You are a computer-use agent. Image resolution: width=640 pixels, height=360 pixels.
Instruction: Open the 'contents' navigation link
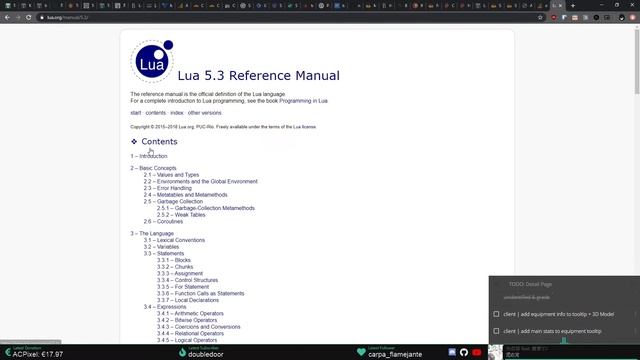pos(156,113)
